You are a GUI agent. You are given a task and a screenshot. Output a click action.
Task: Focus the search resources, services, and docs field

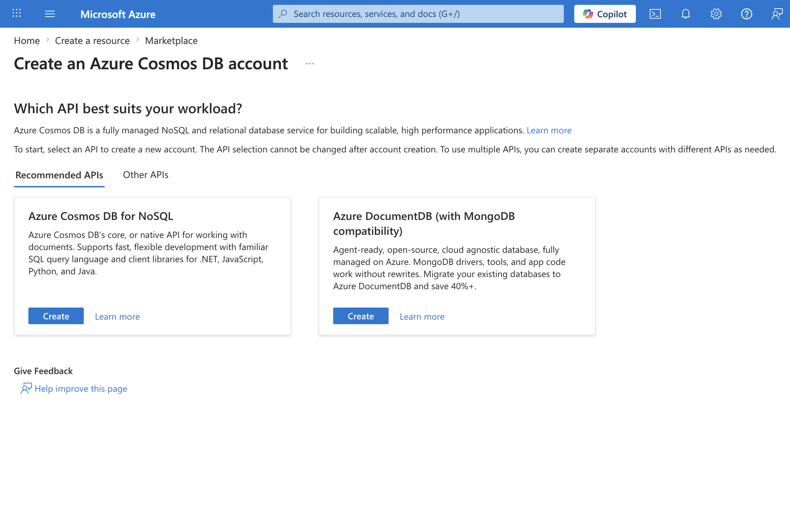(418, 14)
